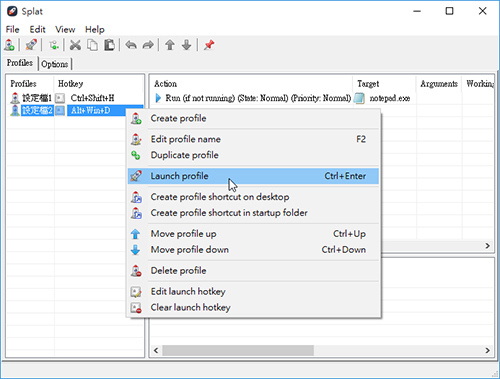This screenshot has height=379, width=500.
Task: Open the File menu
Action: [12, 29]
